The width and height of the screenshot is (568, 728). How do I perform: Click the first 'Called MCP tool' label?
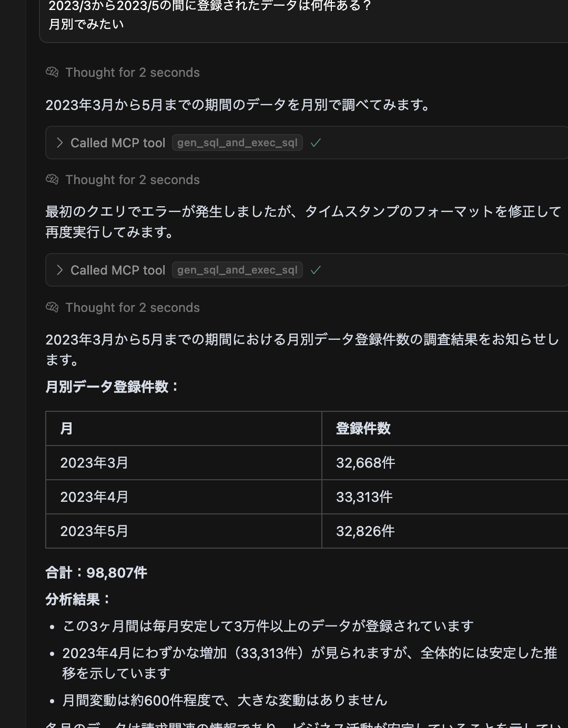coord(118,143)
